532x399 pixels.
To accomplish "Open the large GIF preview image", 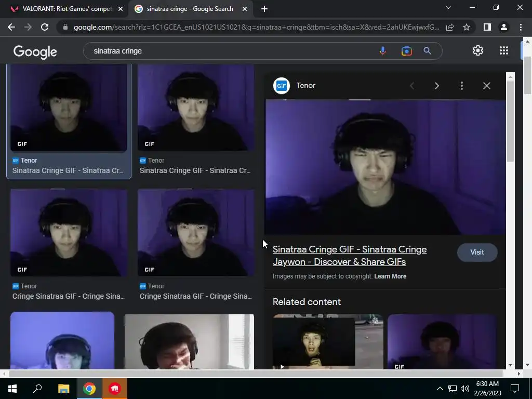I will pos(385,167).
